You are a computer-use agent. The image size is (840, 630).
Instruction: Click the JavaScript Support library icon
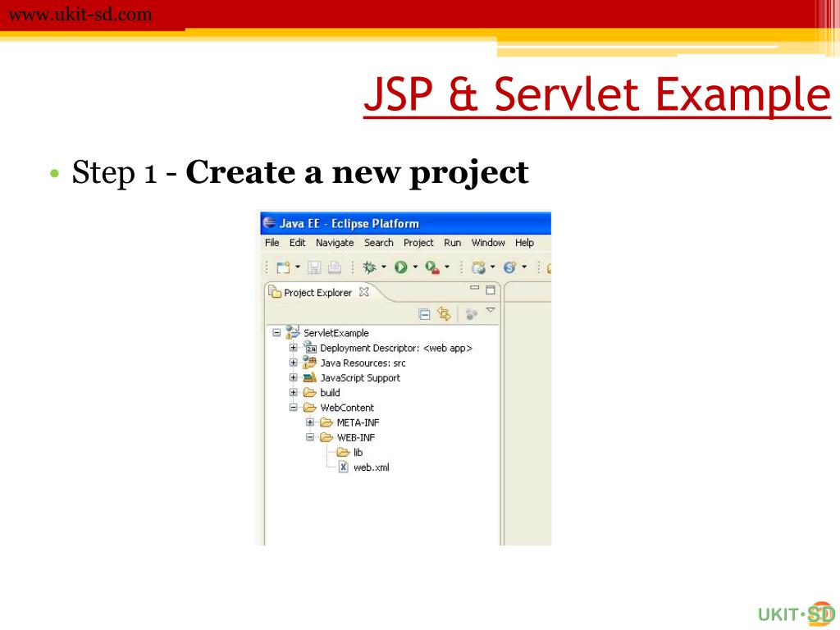click(309, 377)
